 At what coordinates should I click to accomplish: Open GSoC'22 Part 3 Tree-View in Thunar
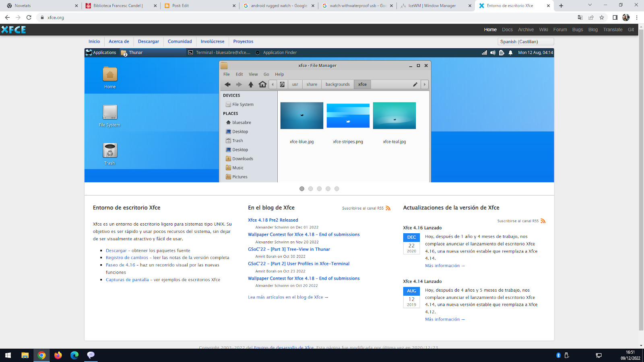click(289, 249)
